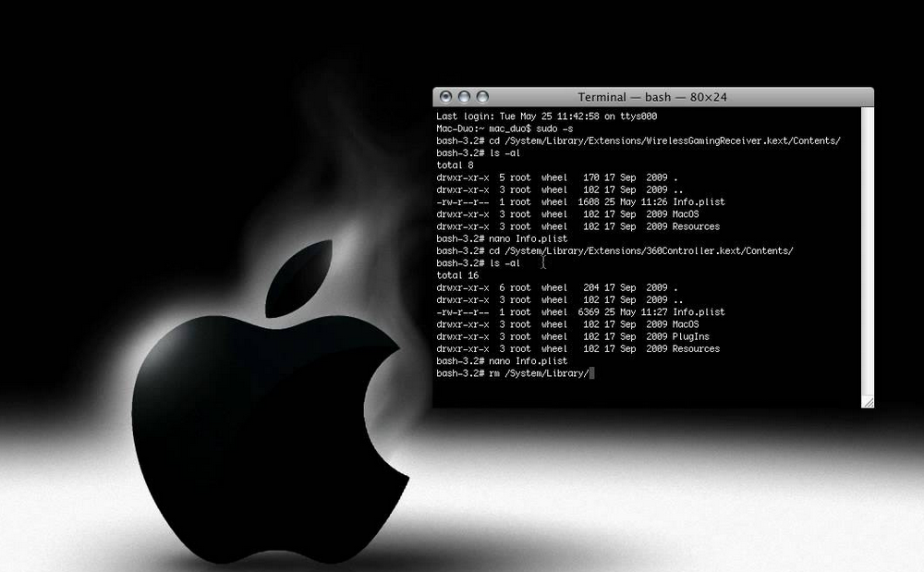The width and height of the screenshot is (924, 572).
Task: Click the first 'nano Info.plist' command line
Action: pyautogui.click(x=502, y=238)
